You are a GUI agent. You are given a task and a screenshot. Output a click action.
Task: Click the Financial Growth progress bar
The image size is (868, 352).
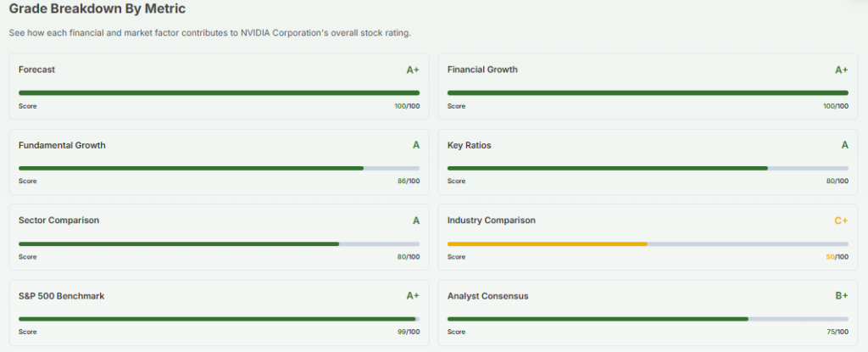point(648,93)
